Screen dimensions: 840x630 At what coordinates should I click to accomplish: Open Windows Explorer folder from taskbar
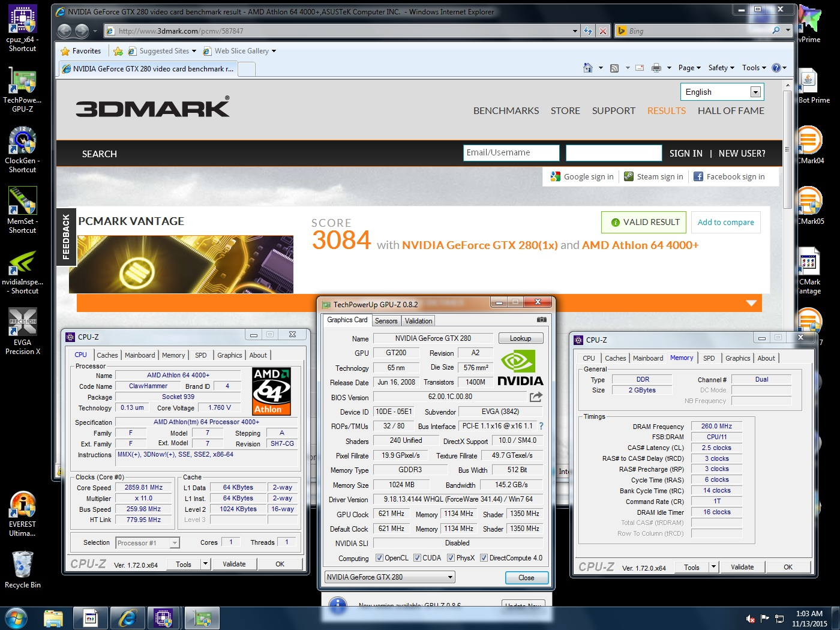pyautogui.click(x=53, y=618)
